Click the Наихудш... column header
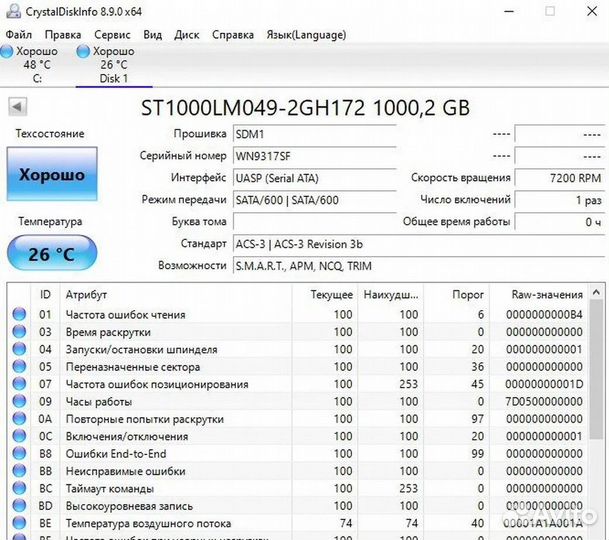The image size is (609, 540). click(x=390, y=294)
